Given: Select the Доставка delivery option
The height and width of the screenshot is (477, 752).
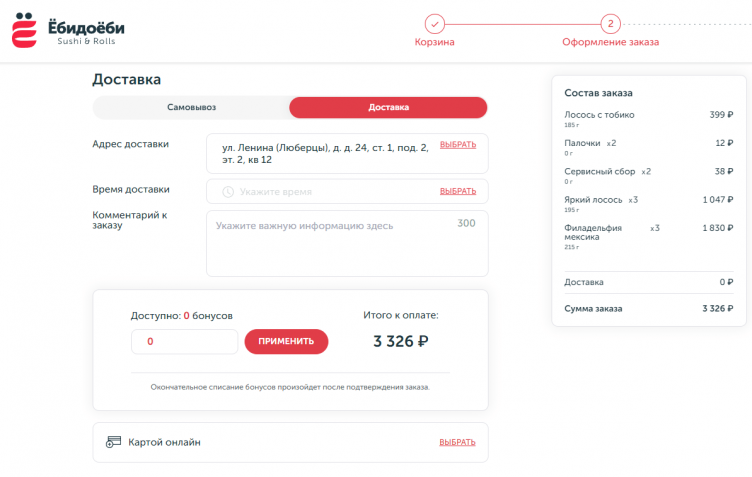Looking at the screenshot, I should [388, 107].
